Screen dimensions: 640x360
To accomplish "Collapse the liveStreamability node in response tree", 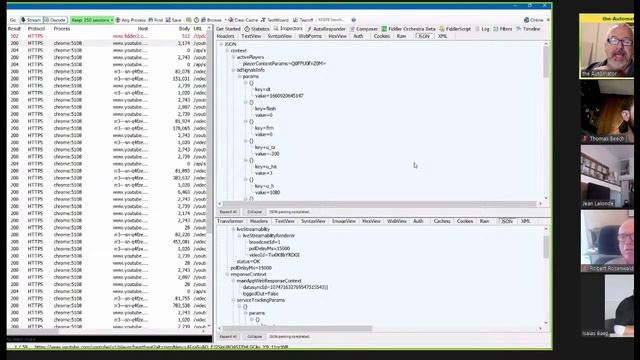I will [233, 229].
